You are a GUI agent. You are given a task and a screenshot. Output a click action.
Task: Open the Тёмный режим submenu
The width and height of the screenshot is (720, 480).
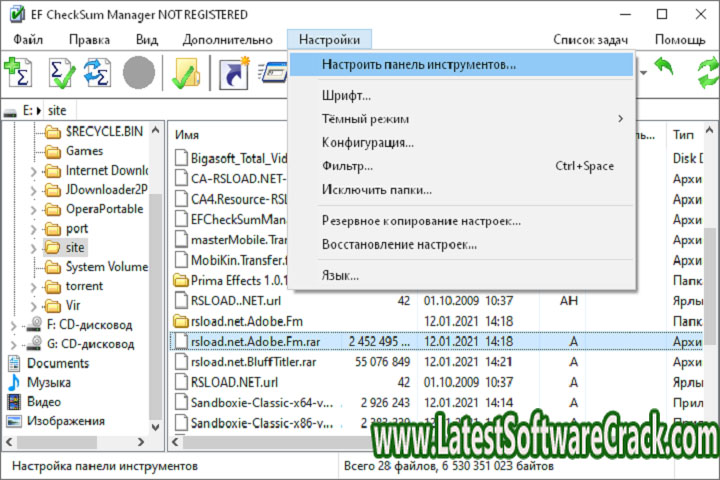461,119
